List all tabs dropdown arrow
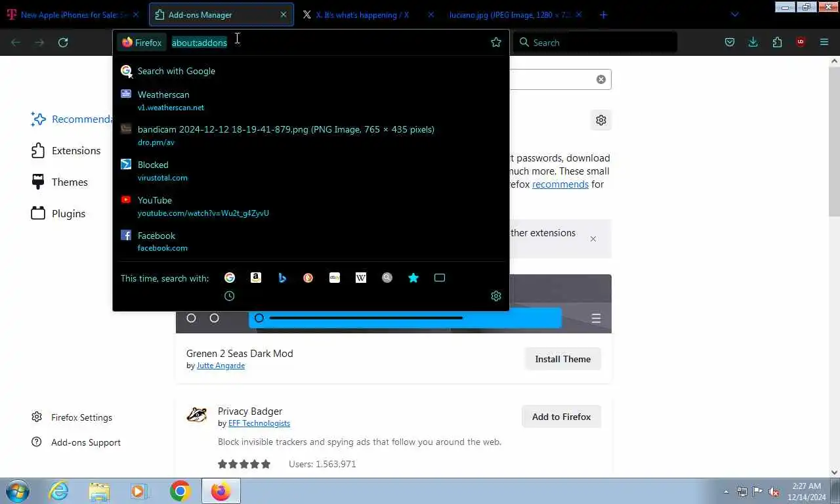 point(735,14)
